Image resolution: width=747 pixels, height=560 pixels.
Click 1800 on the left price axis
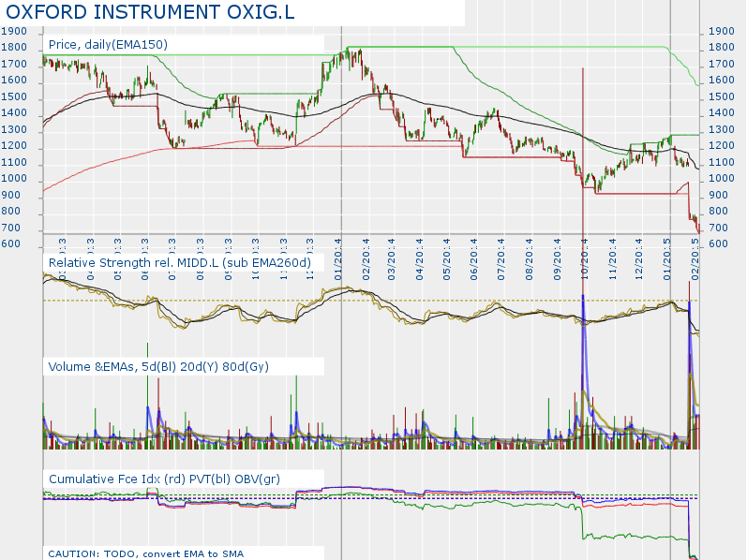point(14,48)
